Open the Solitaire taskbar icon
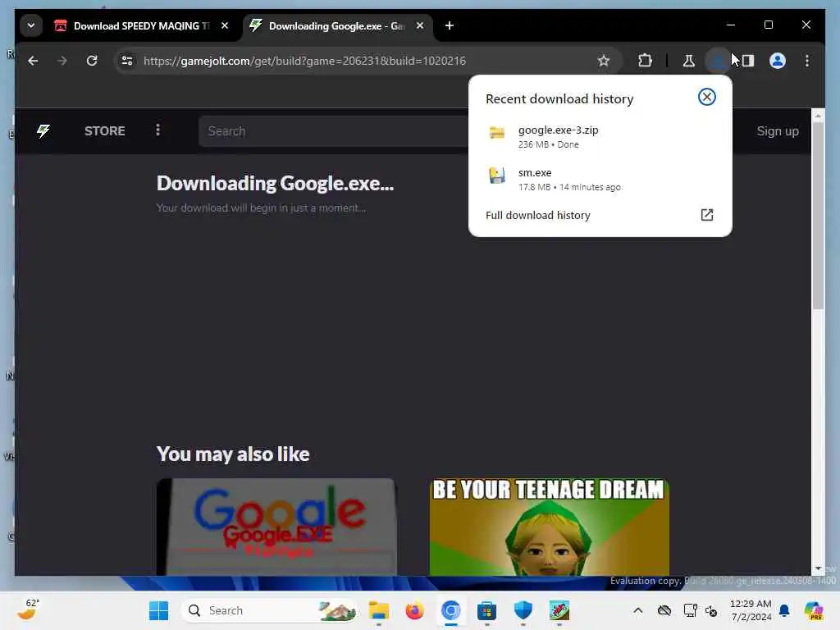 [559, 610]
